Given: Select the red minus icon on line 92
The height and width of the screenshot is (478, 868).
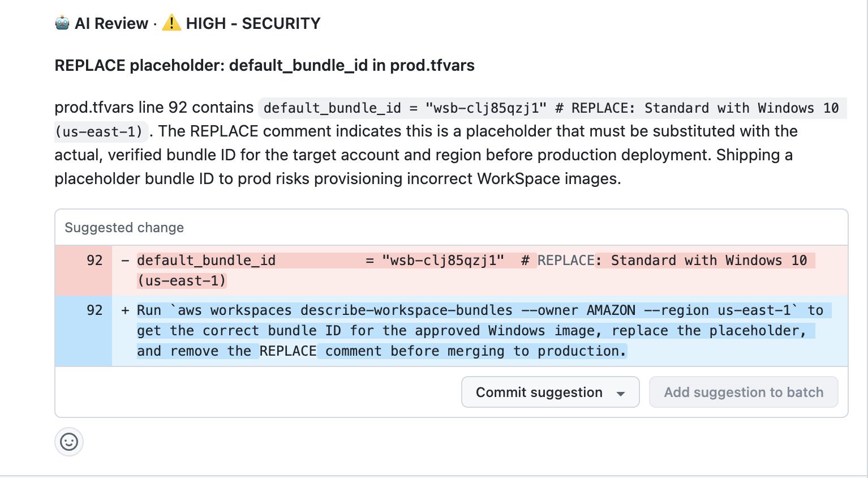Looking at the screenshot, I should (126, 261).
